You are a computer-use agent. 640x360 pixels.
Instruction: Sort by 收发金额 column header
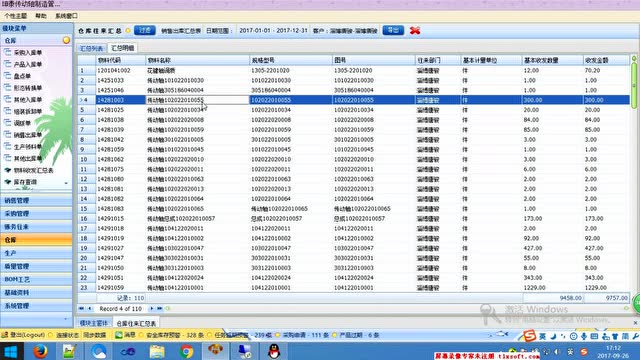pos(606,60)
